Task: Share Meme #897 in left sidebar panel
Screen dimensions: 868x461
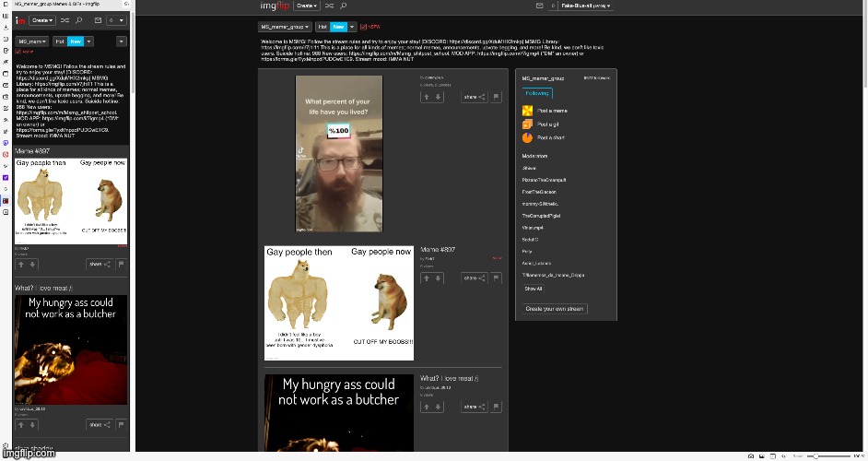Action: pyautogui.click(x=100, y=265)
